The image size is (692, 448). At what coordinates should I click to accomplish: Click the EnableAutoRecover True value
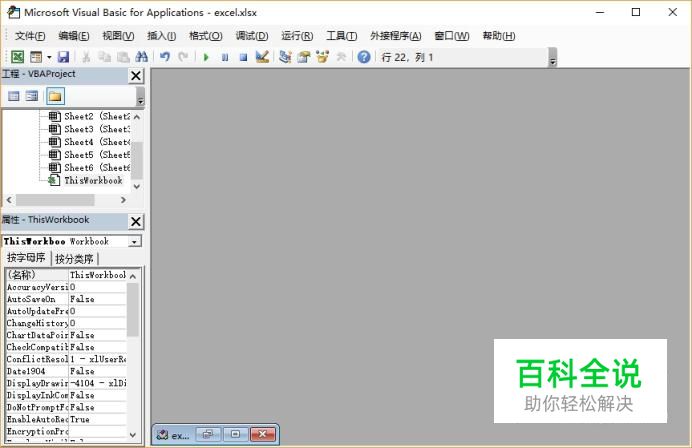point(98,420)
